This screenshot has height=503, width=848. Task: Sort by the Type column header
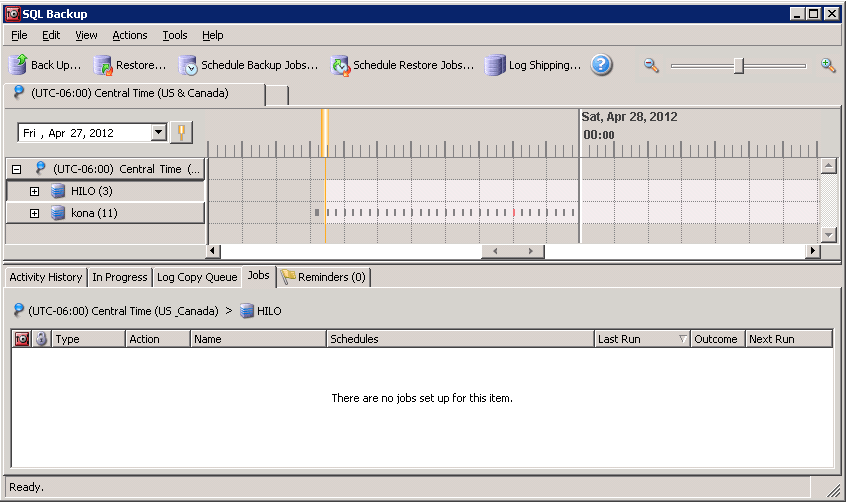[89, 339]
